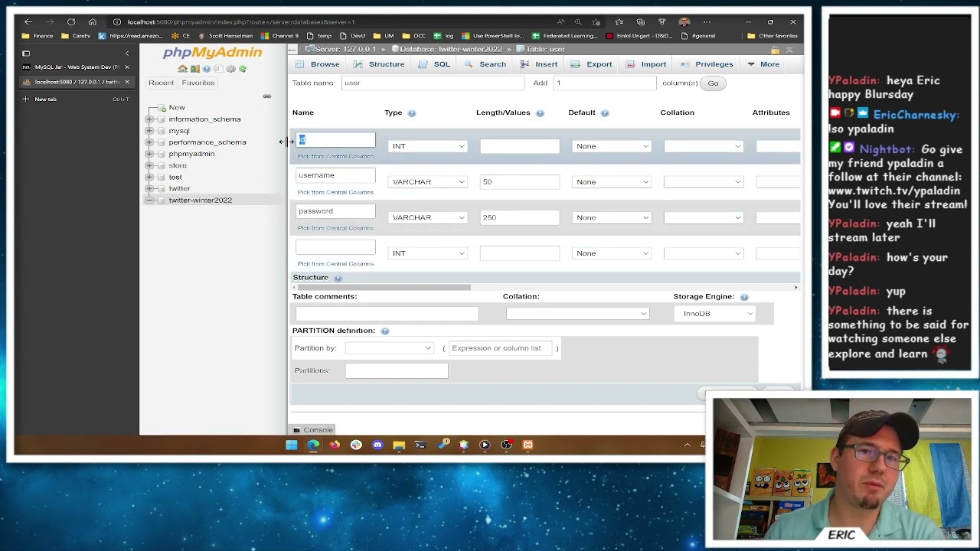Open Console panel at bottom
This screenshot has width=980, height=551.
click(x=313, y=430)
